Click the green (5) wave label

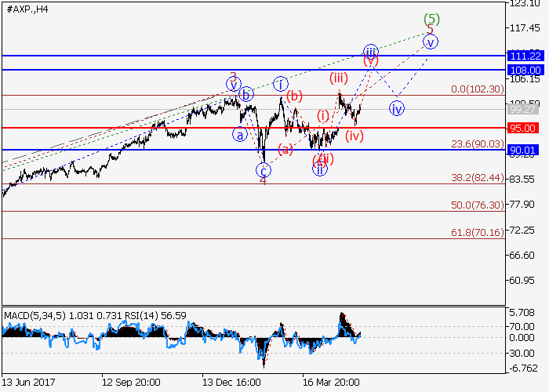click(431, 19)
